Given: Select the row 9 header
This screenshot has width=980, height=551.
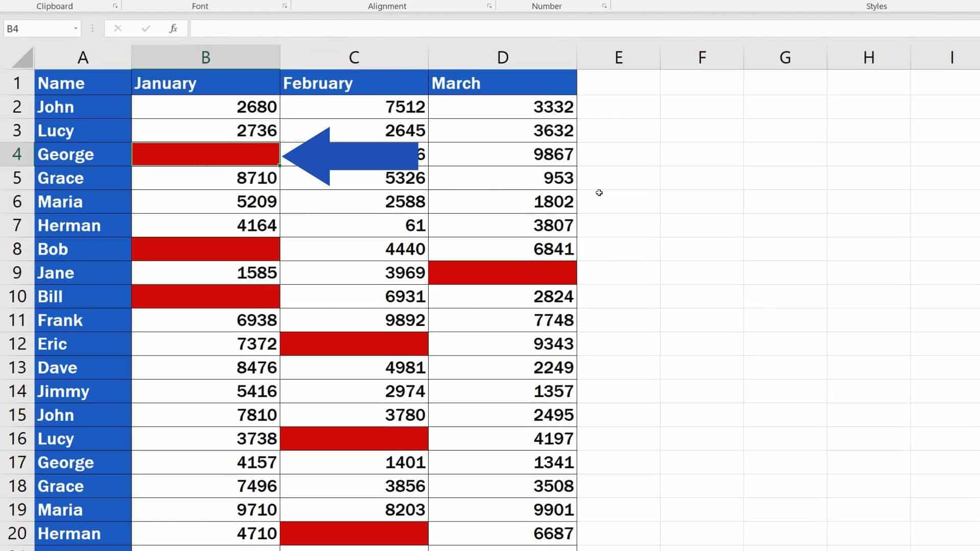Looking at the screenshot, I should pos(18,272).
